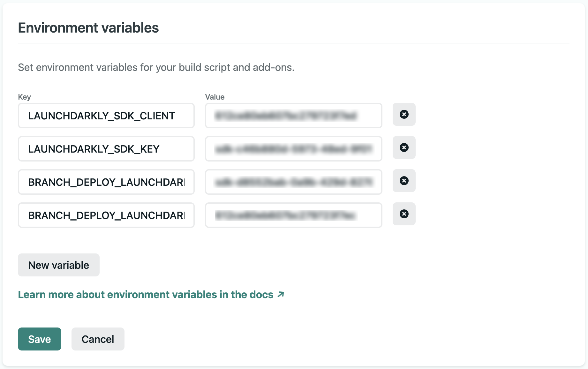The image size is (588, 369).
Task: Delete the third BRANCH_DEPLOY variable row
Action: click(x=404, y=181)
